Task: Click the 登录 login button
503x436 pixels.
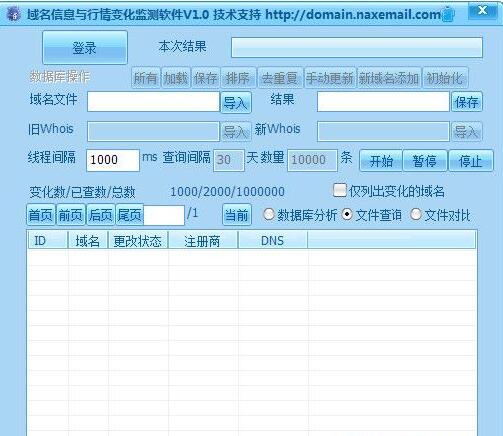Action: pos(85,48)
